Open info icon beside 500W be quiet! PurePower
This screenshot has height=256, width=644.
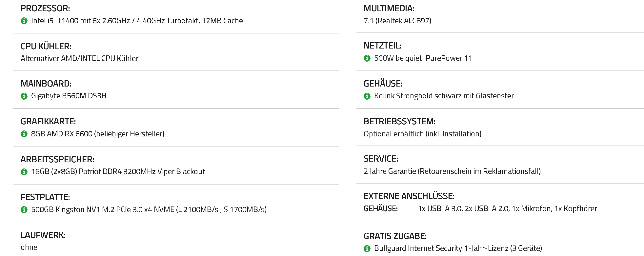367,58
